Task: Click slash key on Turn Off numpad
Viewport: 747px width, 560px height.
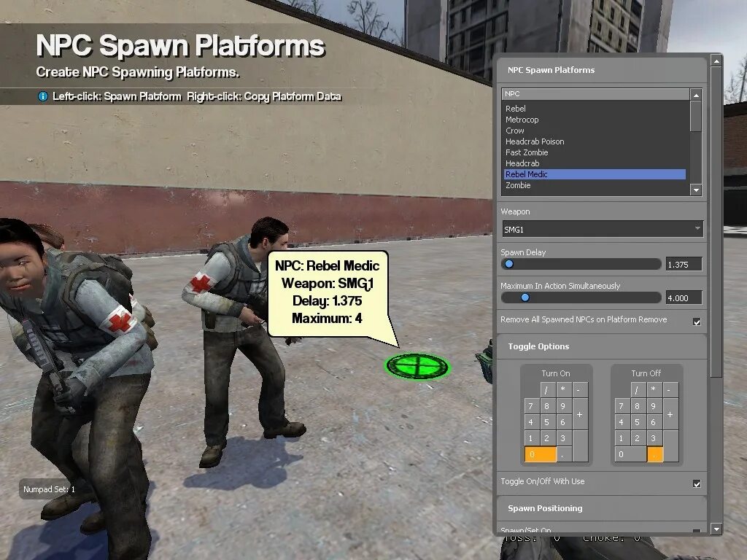Action: (x=638, y=390)
